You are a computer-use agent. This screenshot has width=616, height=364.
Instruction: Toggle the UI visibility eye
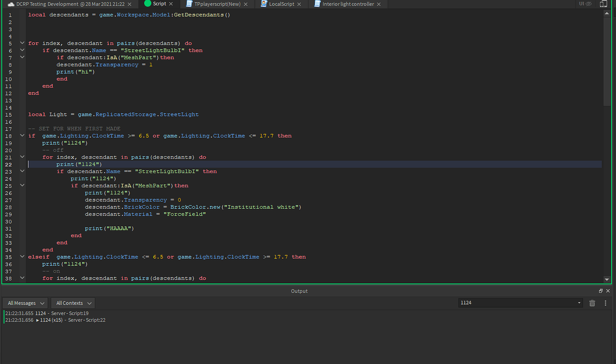coord(588,4)
